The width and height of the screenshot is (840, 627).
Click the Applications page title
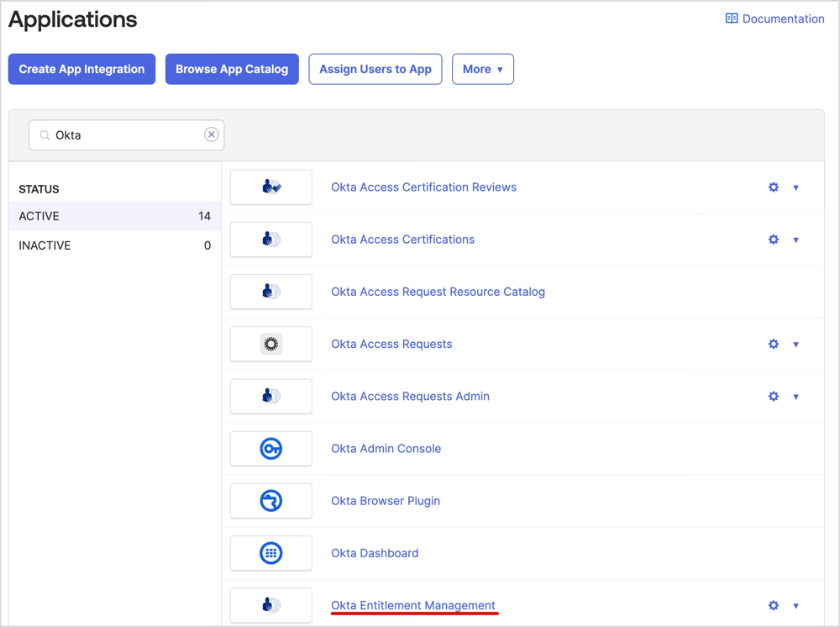73,20
